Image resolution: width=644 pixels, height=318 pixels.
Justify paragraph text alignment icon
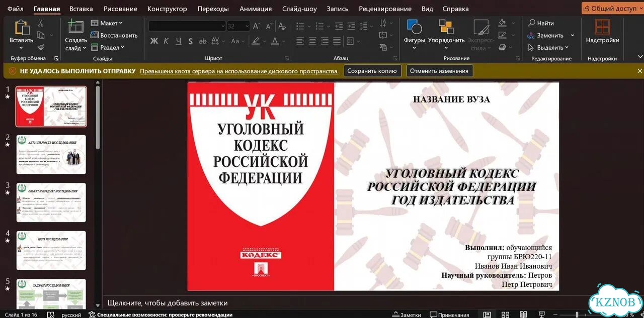click(337, 41)
